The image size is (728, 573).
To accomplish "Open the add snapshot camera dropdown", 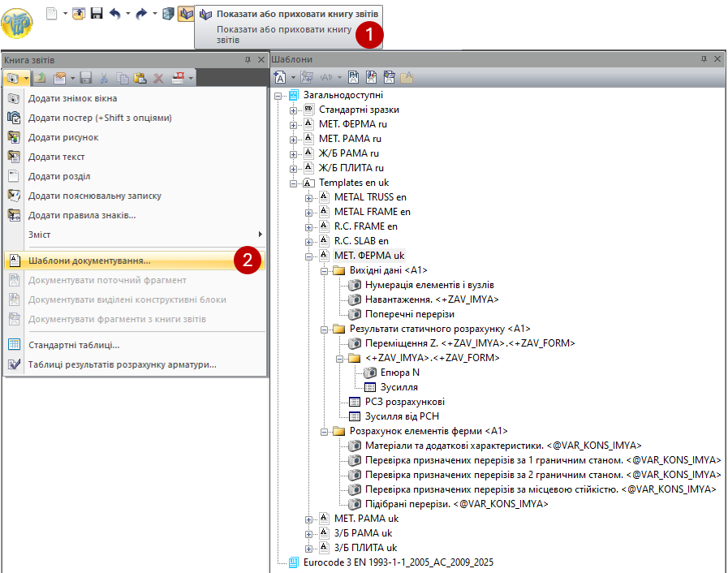I will [26, 78].
